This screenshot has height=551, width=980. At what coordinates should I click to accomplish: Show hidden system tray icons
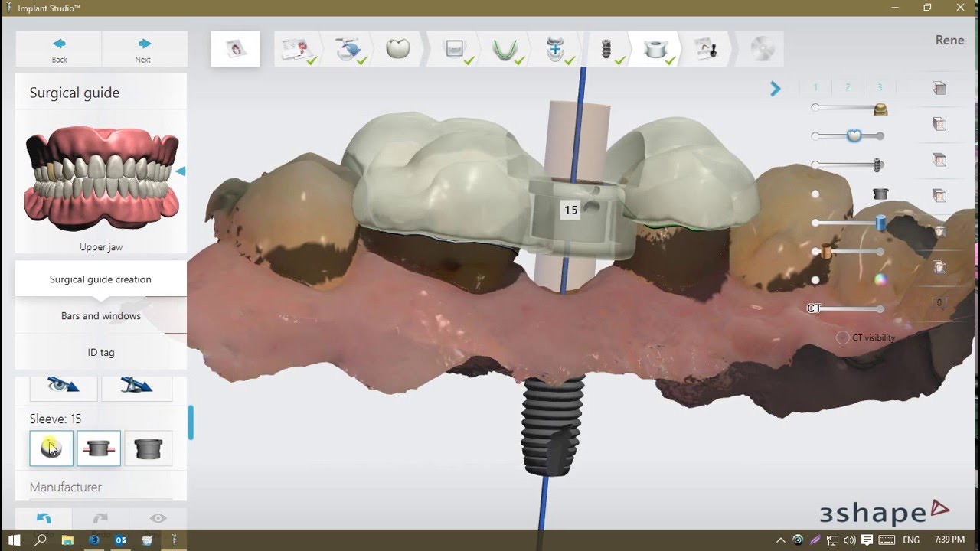pyautogui.click(x=781, y=540)
